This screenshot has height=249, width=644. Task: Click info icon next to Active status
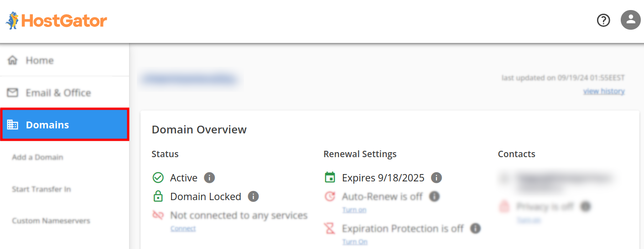209,178
